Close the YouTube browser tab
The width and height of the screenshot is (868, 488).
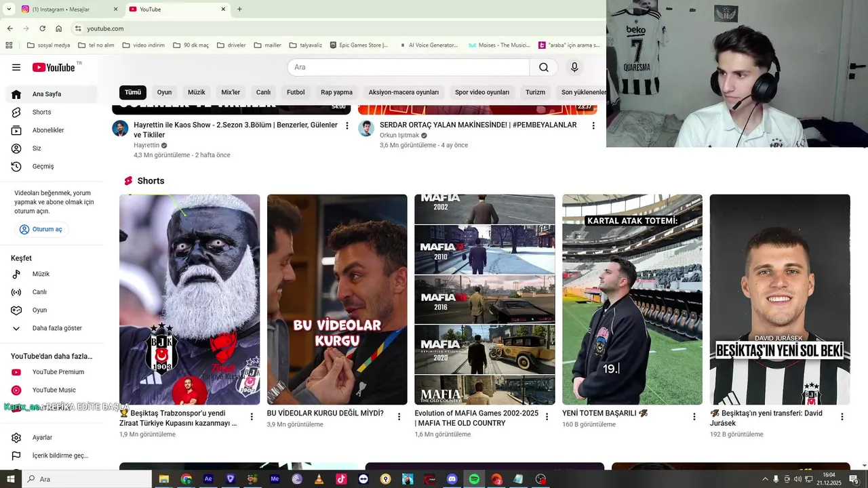point(224,9)
